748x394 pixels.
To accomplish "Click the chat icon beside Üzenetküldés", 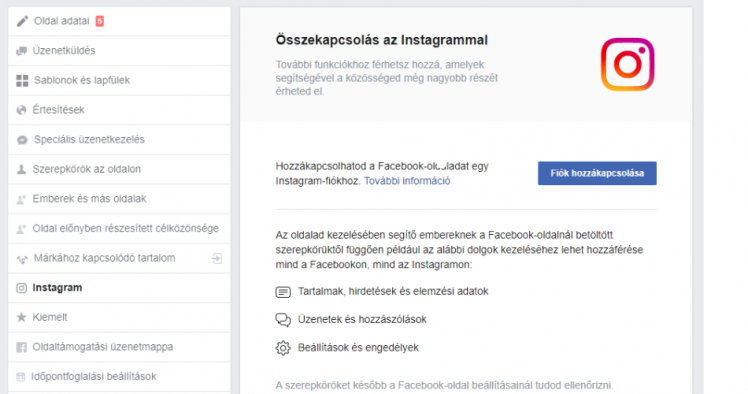I will coord(21,51).
